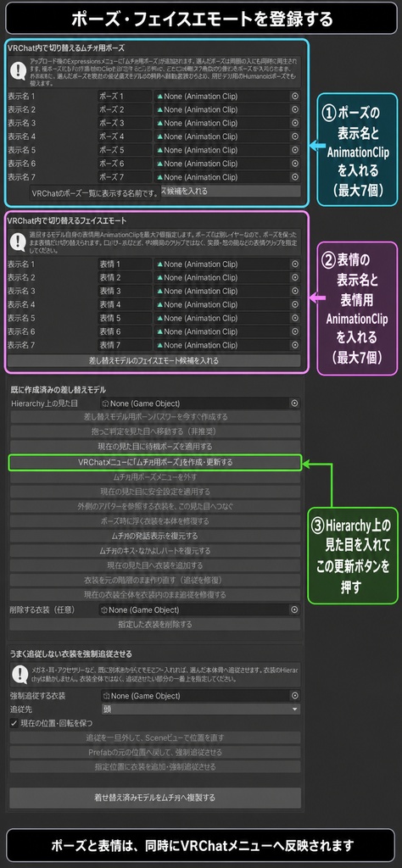Click the 表情 4 display name field
402x868 pixels.
pyautogui.click(x=125, y=304)
